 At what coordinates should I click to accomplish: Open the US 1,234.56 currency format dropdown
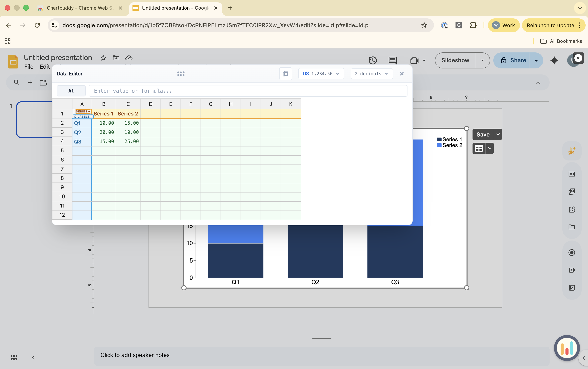click(x=321, y=73)
